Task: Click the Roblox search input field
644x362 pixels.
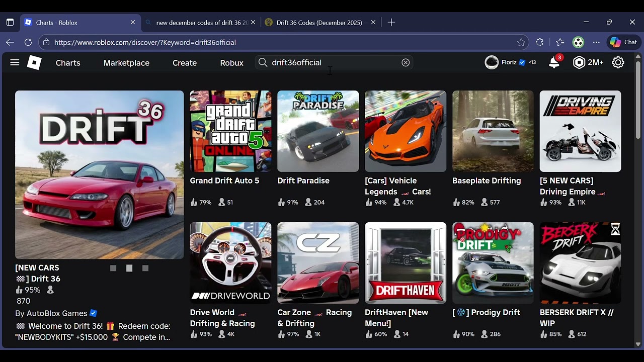Action: click(334, 62)
